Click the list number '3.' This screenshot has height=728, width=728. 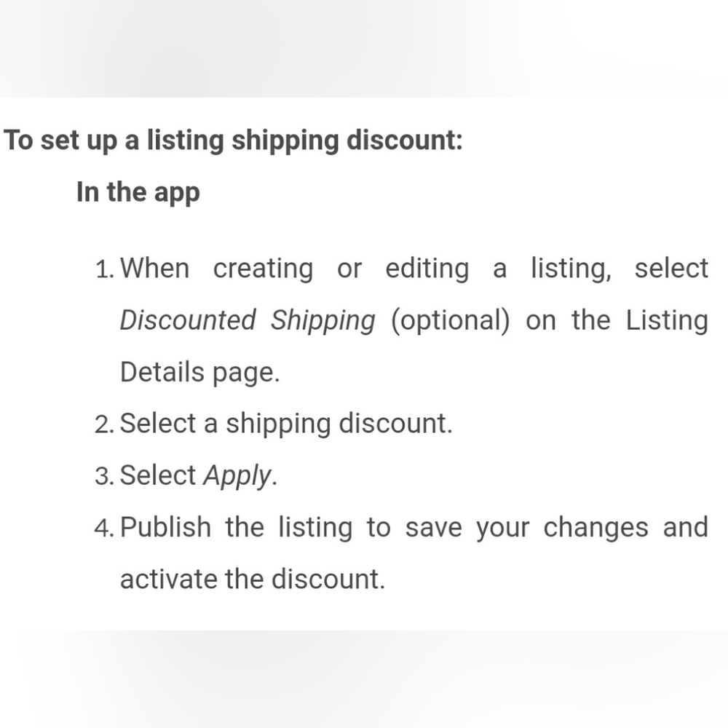(x=106, y=476)
